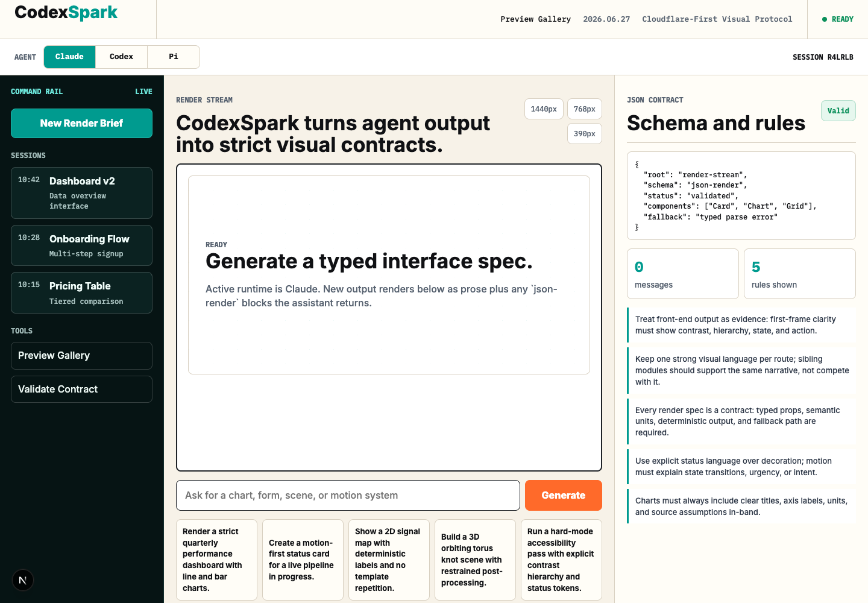868x603 pixels.
Task: Focus the chart or form prompt input
Action: (348, 496)
